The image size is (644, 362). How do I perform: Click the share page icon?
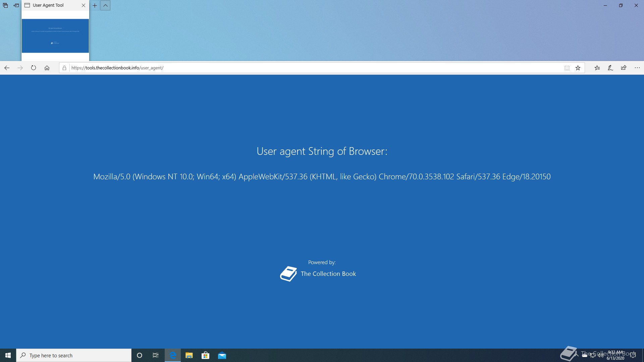624,68
